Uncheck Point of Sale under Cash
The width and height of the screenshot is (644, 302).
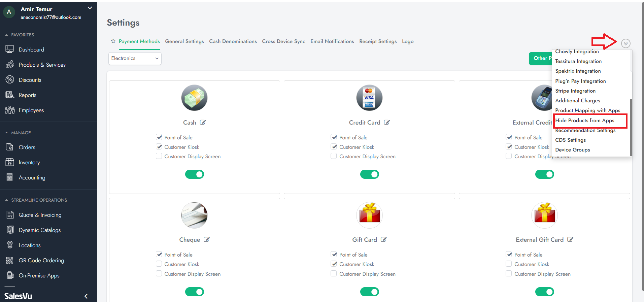[159, 137]
